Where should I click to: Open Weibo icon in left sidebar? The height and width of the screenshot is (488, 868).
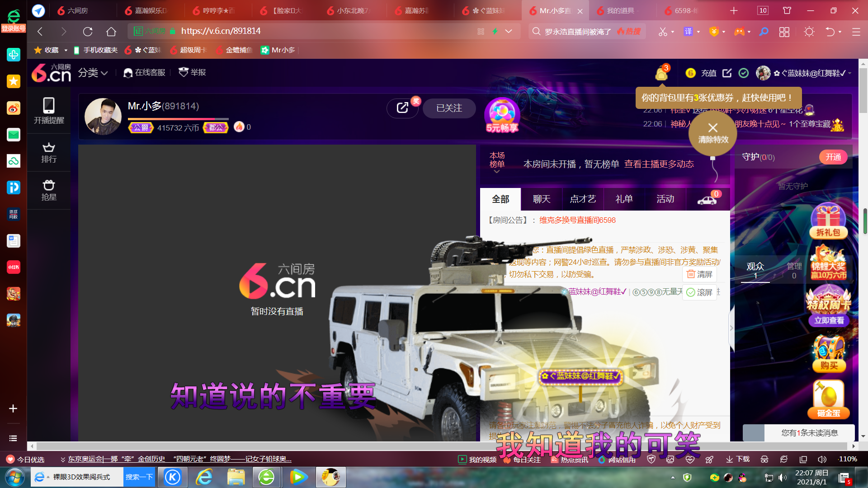click(14, 108)
